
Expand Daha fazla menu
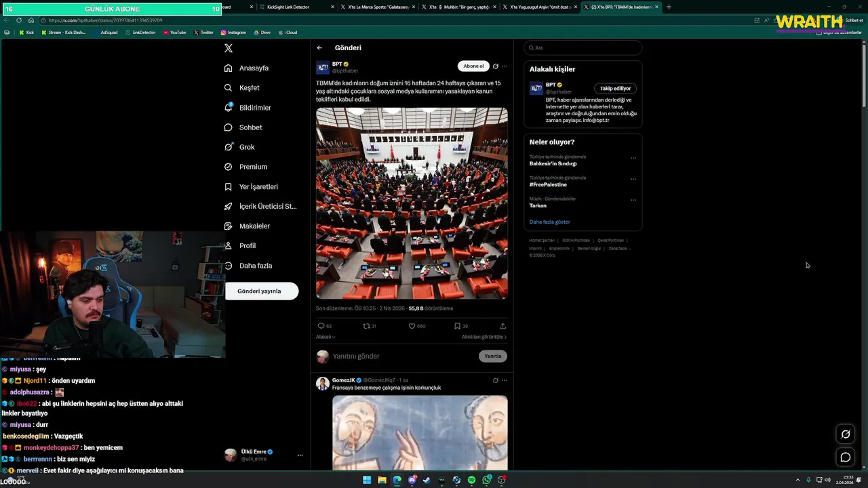click(x=248, y=266)
